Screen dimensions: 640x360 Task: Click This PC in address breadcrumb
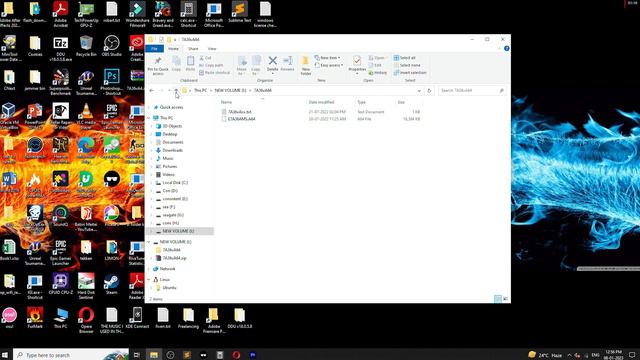click(200, 90)
